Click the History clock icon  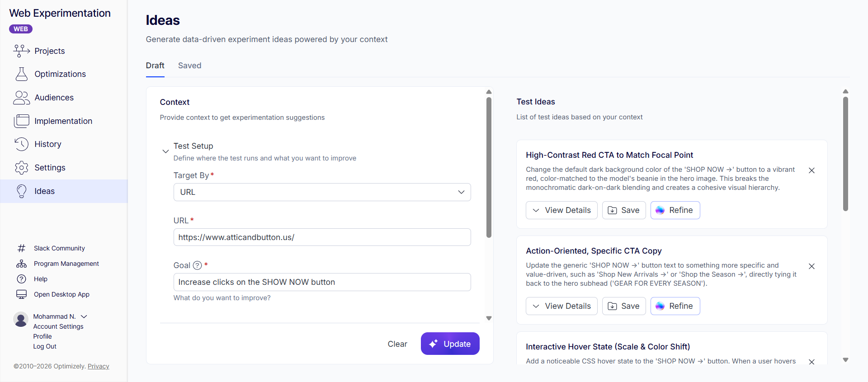[21, 144]
